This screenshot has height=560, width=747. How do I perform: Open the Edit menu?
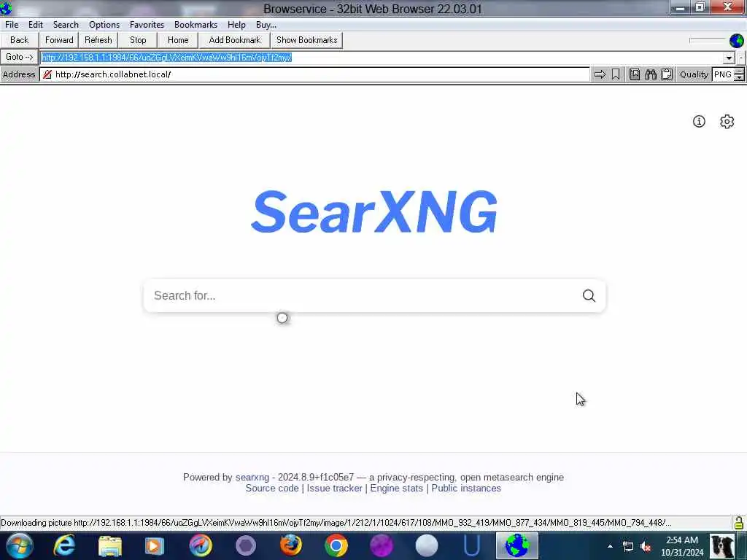[x=35, y=25]
